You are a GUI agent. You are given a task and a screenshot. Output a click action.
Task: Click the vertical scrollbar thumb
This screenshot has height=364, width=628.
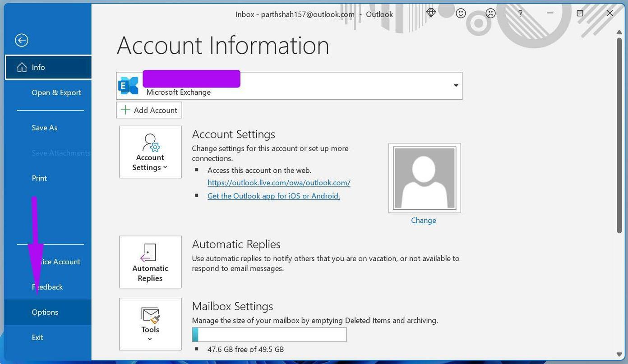(x=619, y=135)
